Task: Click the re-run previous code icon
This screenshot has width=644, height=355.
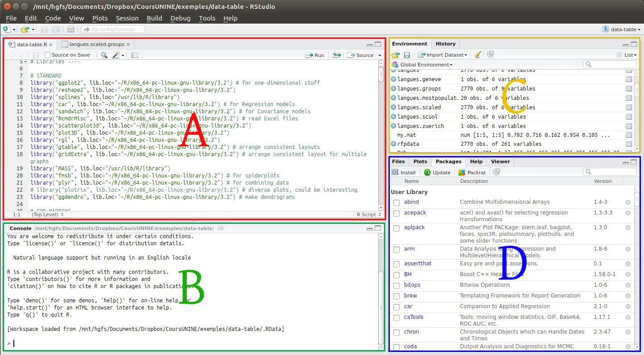Action: 337,55
